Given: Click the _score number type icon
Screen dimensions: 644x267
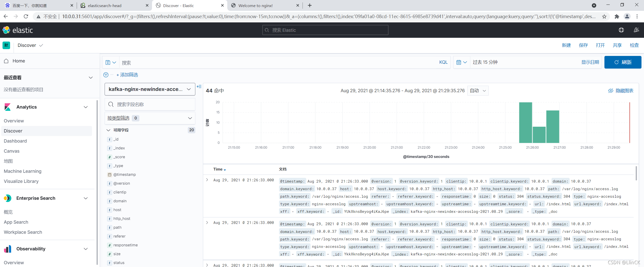Looking at the screenshot, I should pyautogui.click(x=110, y=157).
